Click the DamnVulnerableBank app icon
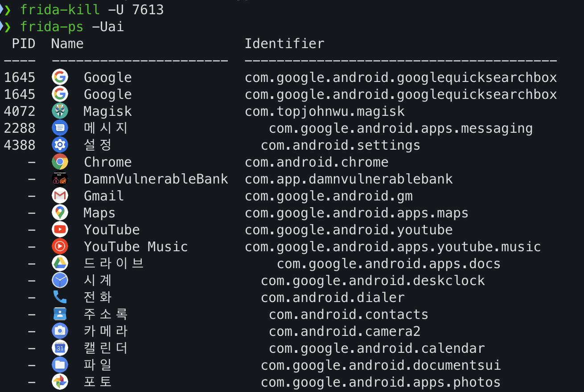 pos(60,179)
